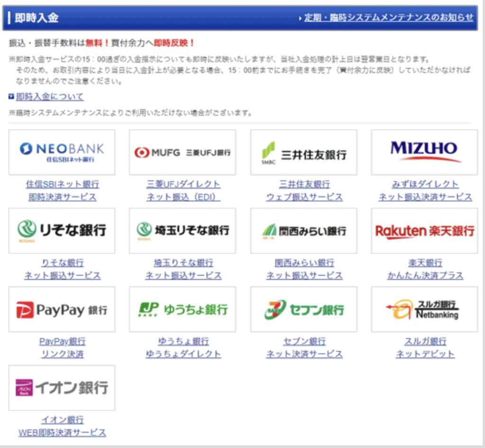The width and height of the screenshot is (485, 448).
Task: Choose the Rakuten 楽天銀行 logo
Action: 425,231
